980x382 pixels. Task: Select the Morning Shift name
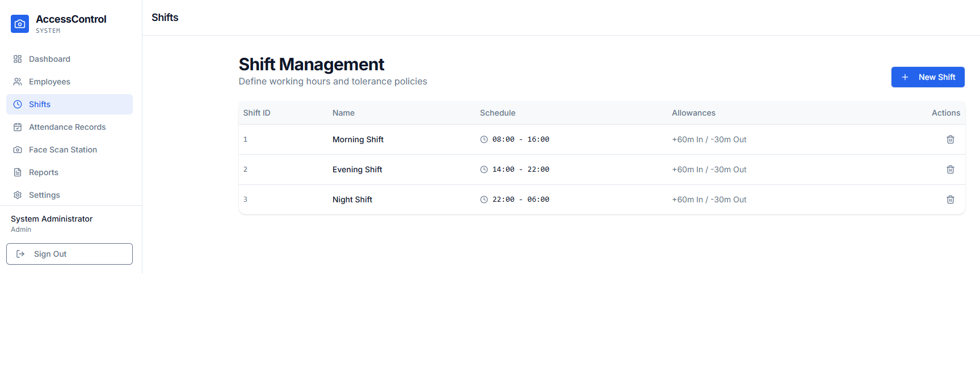[357, 139]
